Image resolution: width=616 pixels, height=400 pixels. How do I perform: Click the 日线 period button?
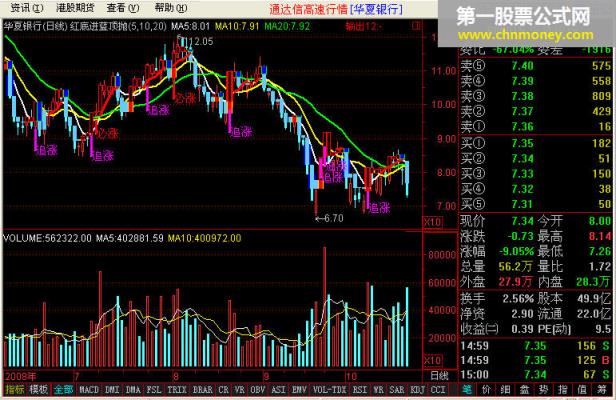click(439, 376)
